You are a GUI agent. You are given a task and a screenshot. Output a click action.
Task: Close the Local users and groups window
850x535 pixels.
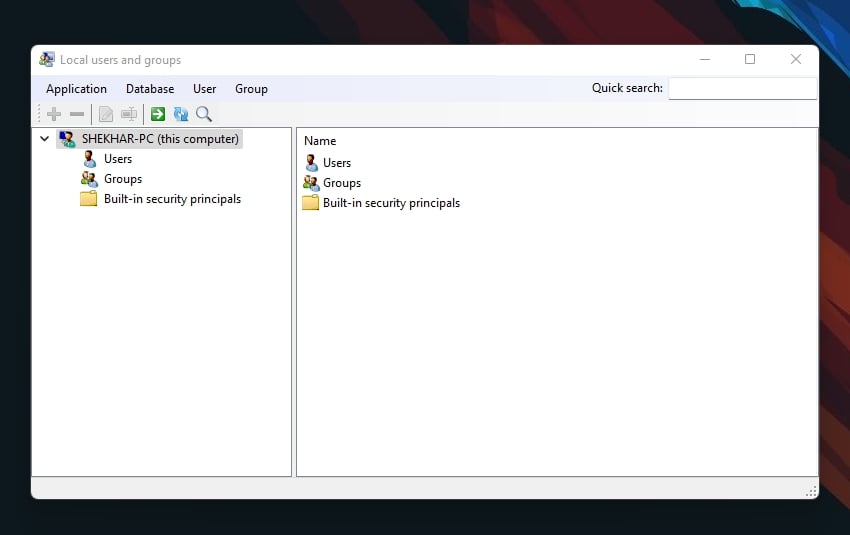pos(796,59)
